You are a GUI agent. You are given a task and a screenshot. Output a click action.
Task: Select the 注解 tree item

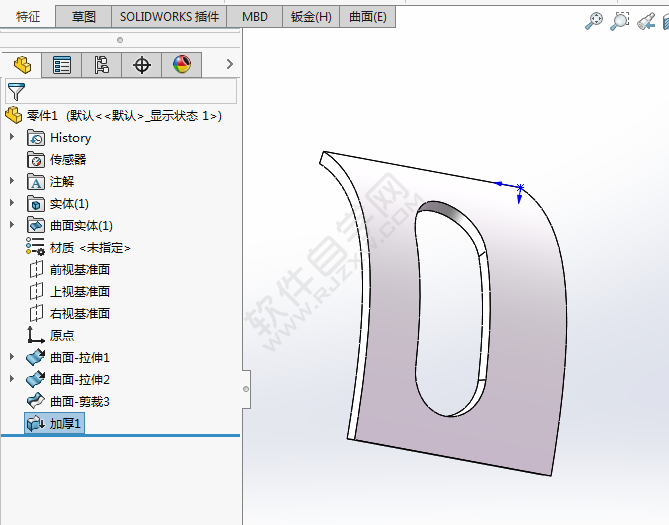pyautogui.click(x=62, y=182)
